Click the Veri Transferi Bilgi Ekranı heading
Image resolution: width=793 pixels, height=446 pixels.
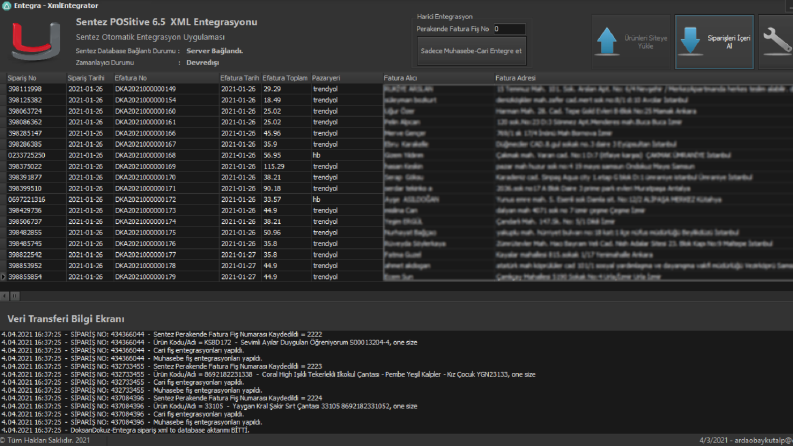click(66, 319)
